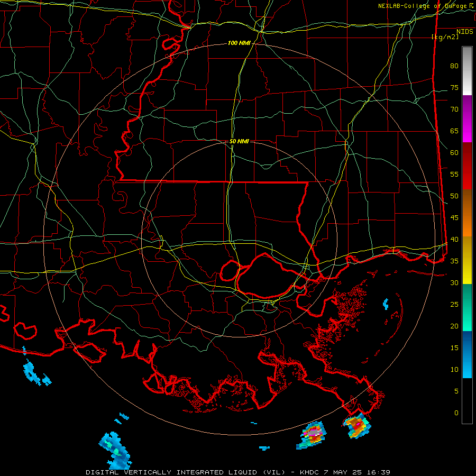Click the yellow segment of VIL legend
The image size is (476, 476).
(467, 260)
